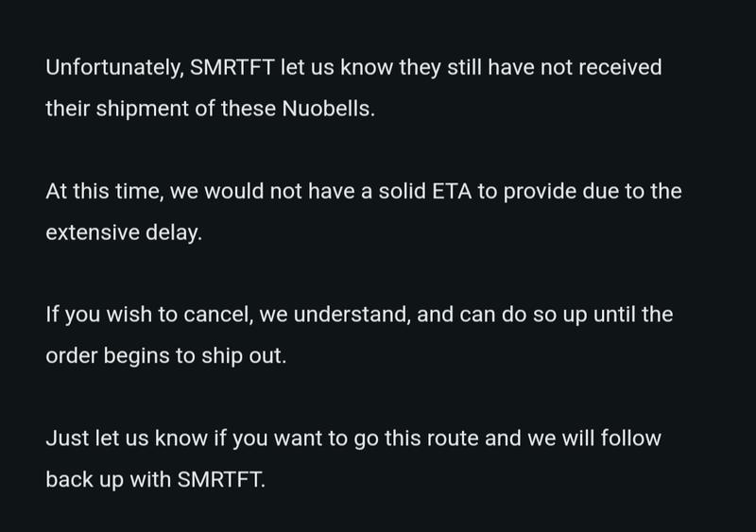Click the phrase "extensive delay"
The height and width of the screenshot is (532, 756).
click(x=123, y=233)
